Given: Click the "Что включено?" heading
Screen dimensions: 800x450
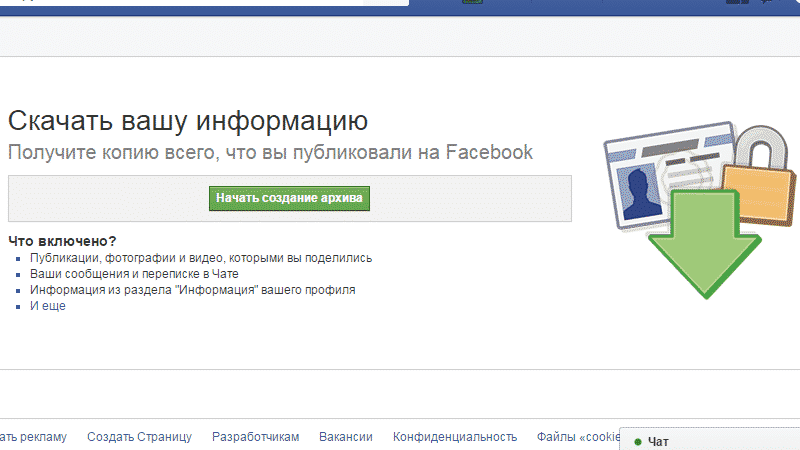Looking at the screenshot, I should tap(62, 241).
